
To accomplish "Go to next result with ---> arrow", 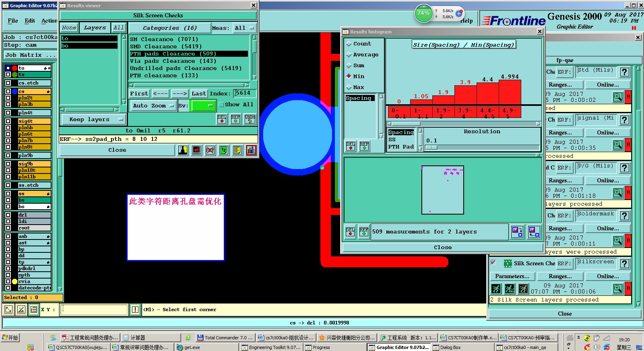I will 180,93.
